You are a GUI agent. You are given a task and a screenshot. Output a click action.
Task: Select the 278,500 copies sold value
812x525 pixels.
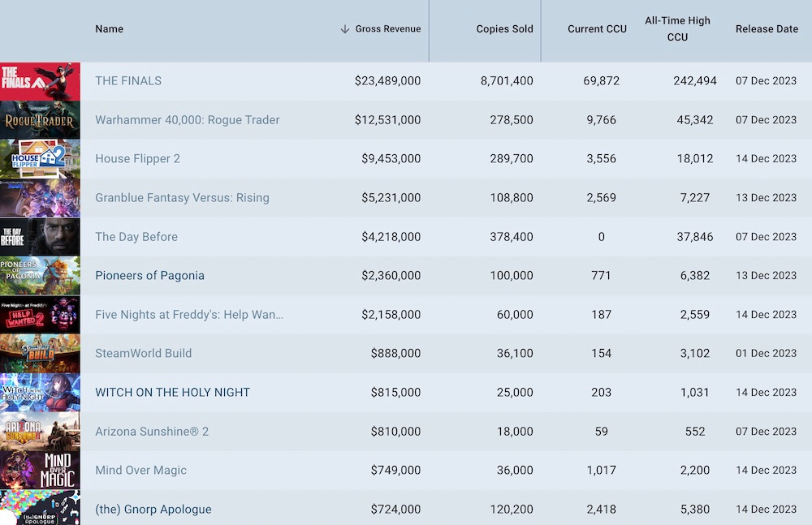(x=512, y=120)
